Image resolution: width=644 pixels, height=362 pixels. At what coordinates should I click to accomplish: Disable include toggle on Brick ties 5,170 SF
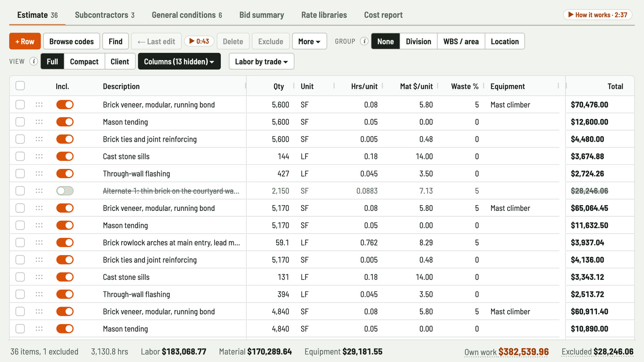[x=65, y=260]
